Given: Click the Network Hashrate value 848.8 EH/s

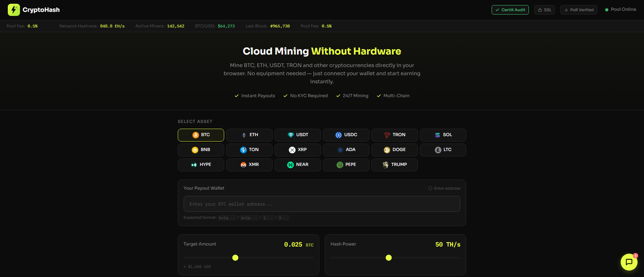Looking at the screenshot, I should pos(112,26).
